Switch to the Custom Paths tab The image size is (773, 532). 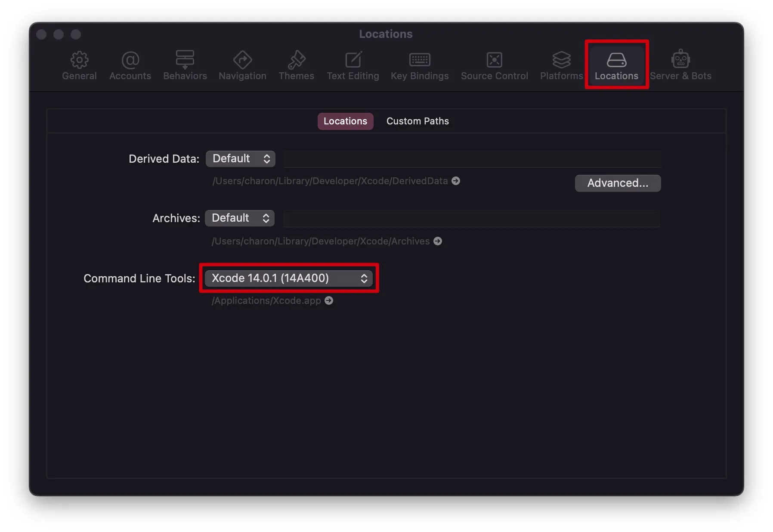click(x=417, y=121)
